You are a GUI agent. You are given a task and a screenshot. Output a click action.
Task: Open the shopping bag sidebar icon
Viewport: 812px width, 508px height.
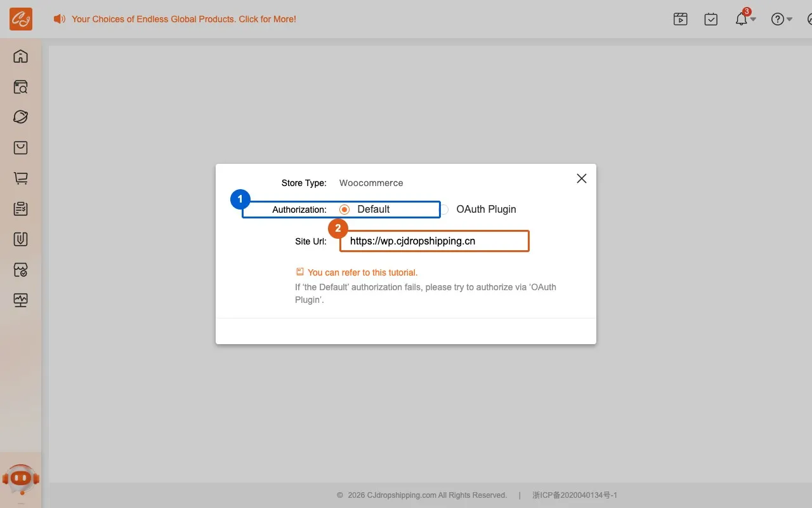[21, 147]
